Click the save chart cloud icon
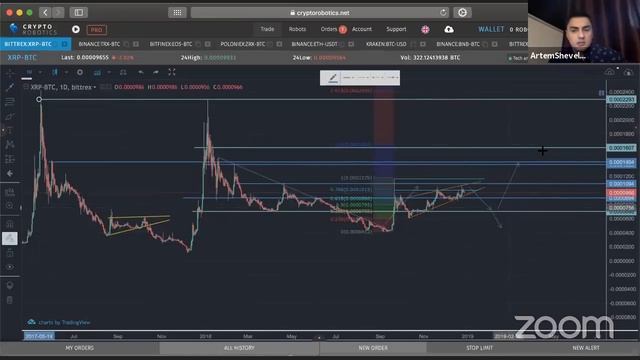The width and height of the screenshot is (640, 360). (x=609, y=72)
